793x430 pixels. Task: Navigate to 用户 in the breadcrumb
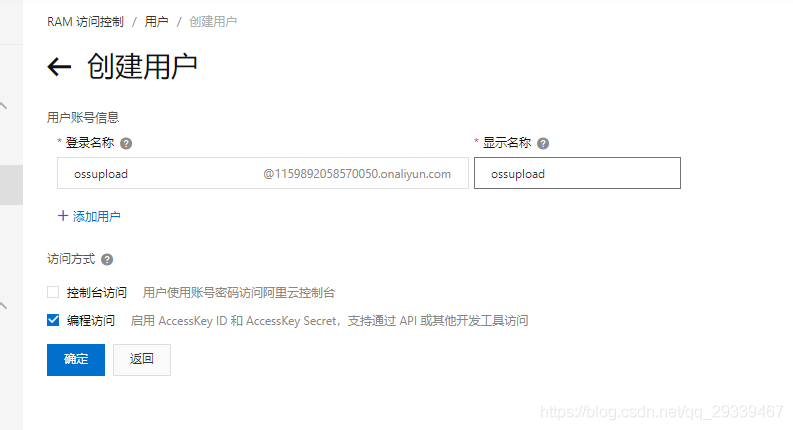156,22
